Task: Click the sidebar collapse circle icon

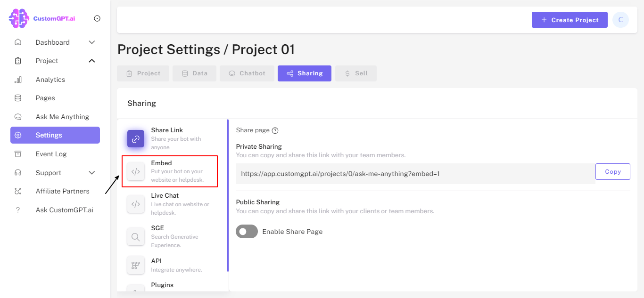Action: [97, 18]
